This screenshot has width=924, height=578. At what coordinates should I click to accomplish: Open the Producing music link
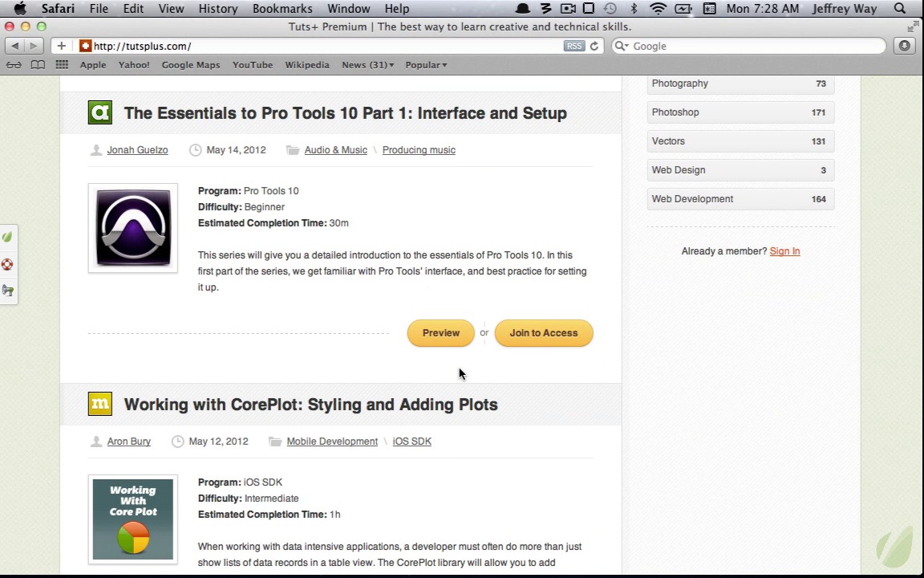[419, 150]
